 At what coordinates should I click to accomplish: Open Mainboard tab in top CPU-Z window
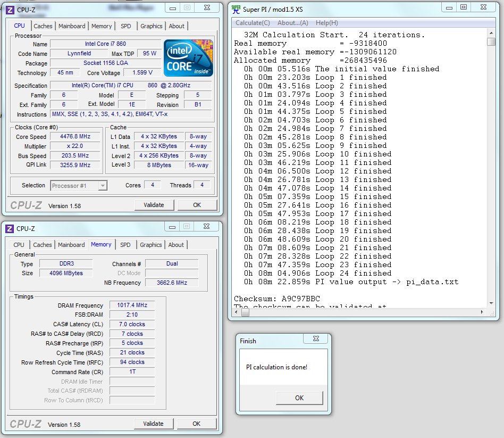click(x=72, y=26)
